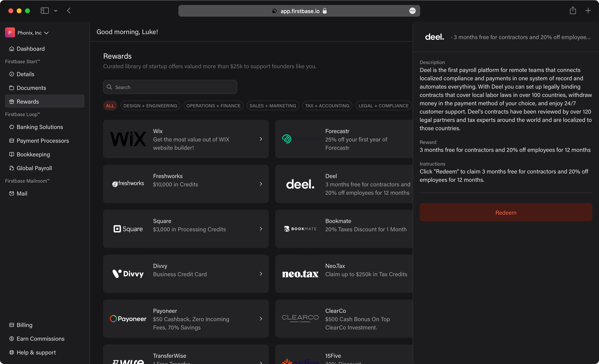Click the Redeem button

[506, 213]
